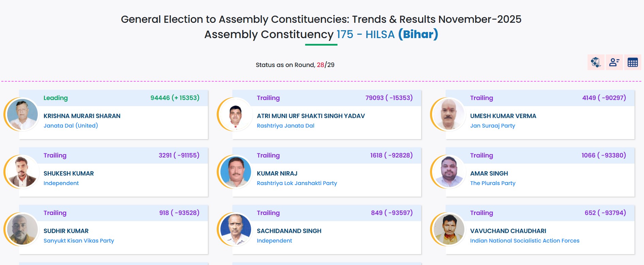The width and height of the screenshot is (644, 265).
Task: Switch to the table grid view icon
Action: [x=632, y=62]
